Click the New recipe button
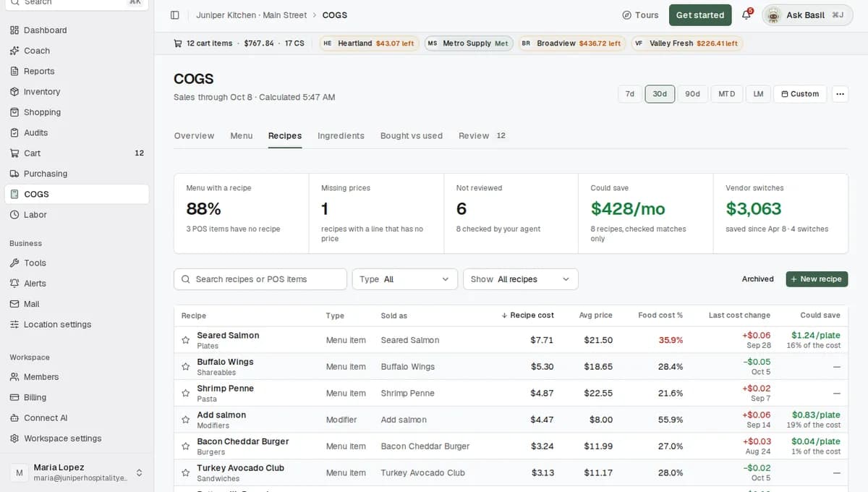The image size is (868, 492). click(817, 279)
